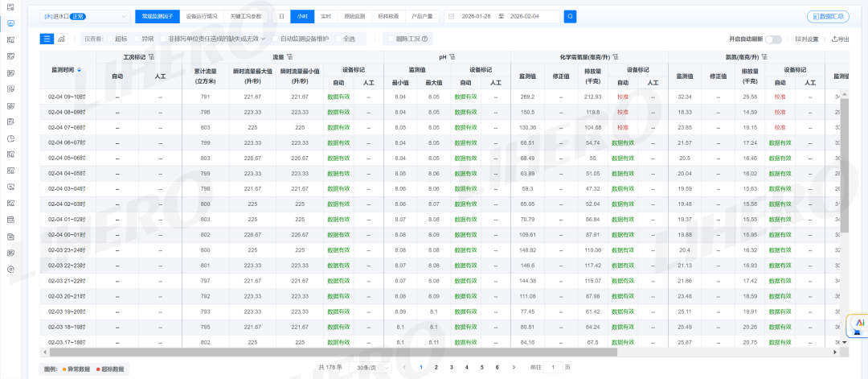Click the 导出 export button
868x379 pixels.
click(840, 39)
